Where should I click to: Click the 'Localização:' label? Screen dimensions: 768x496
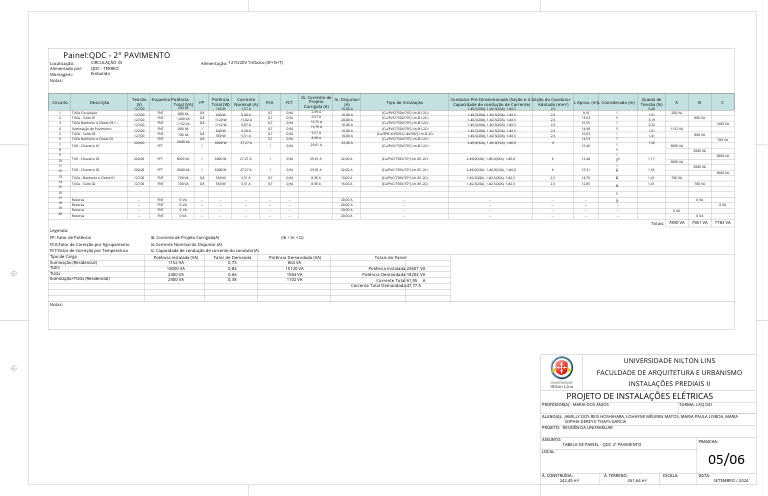[x=62, y=64]
